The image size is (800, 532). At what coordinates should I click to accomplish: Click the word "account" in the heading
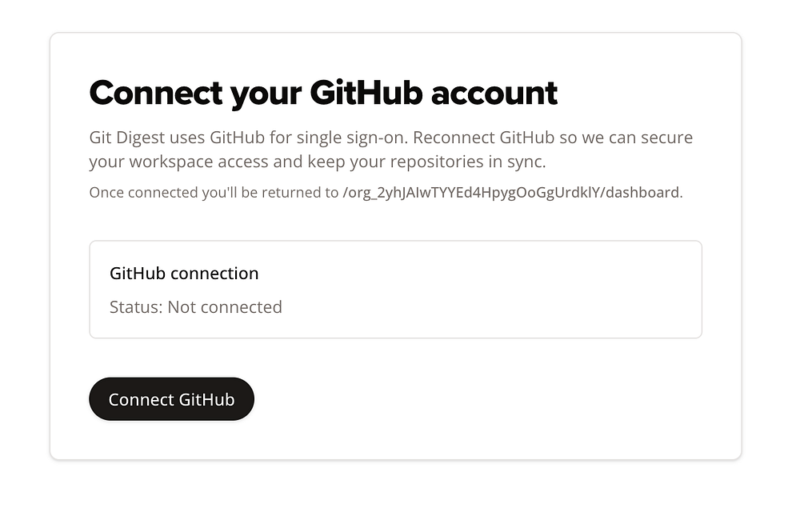point(494,93)
